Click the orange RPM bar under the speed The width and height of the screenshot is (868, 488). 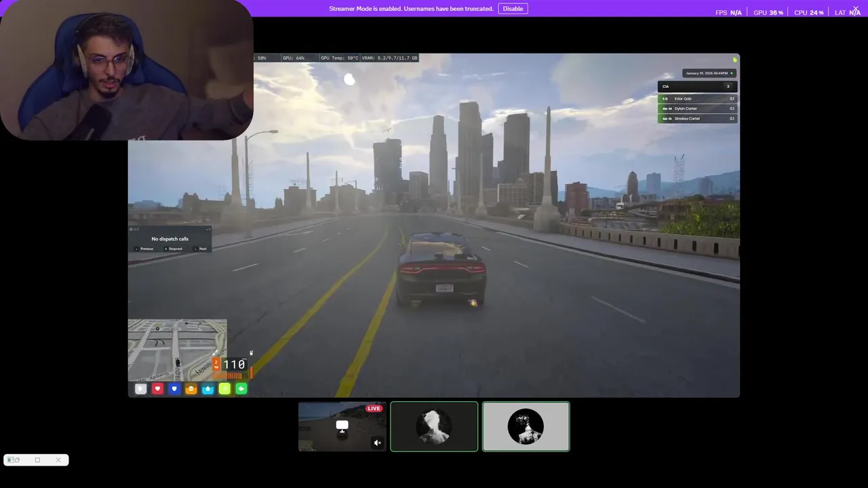click(x=229, y=375)
